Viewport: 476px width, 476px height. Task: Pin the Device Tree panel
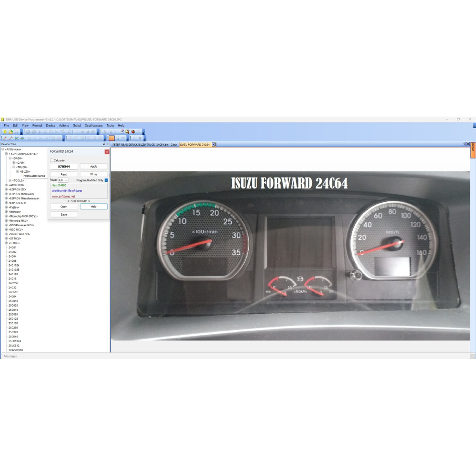[103, 144]
